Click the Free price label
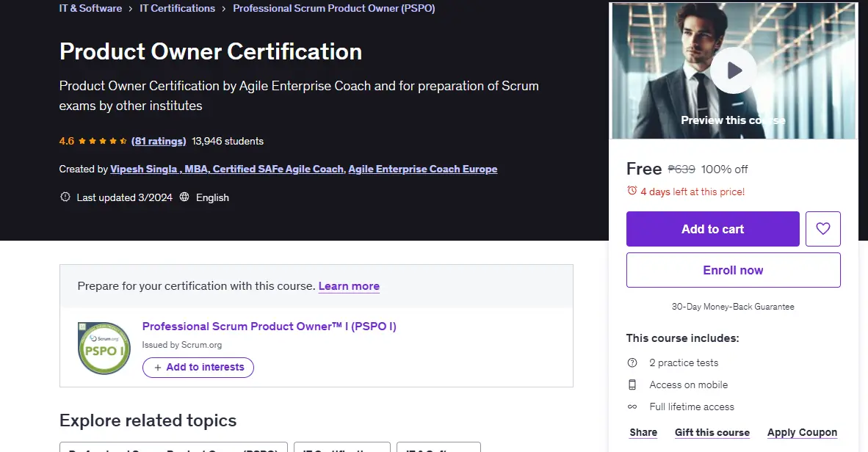The width and height of the screenshot is (868, 452). tap(644, 169)
